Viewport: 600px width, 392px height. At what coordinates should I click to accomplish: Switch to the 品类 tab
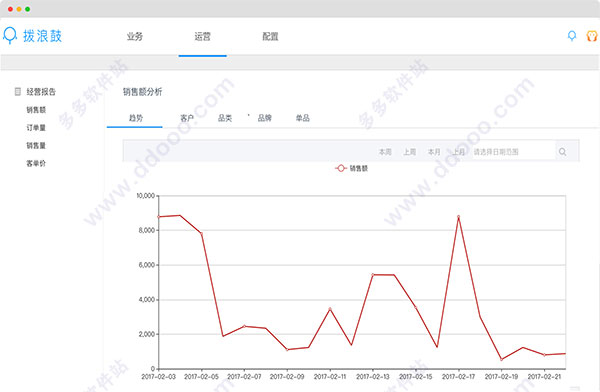(x=225, y=118)
